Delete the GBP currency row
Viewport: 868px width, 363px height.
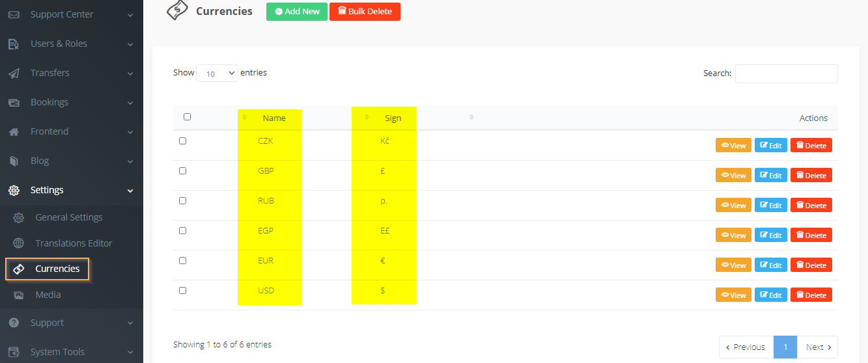pos(811,176)
